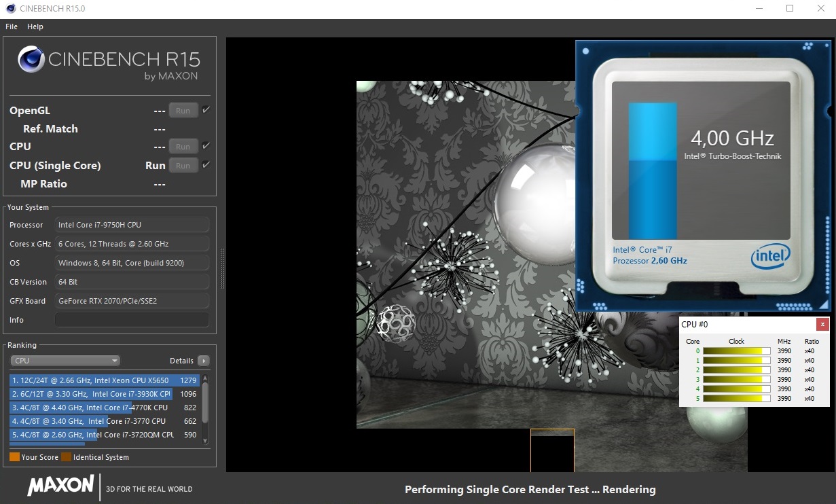Image resolution: width=836 pixels, height=504 pixels.
Task: Click the MAXON logo at bottom left
Action: pos(60,485)
